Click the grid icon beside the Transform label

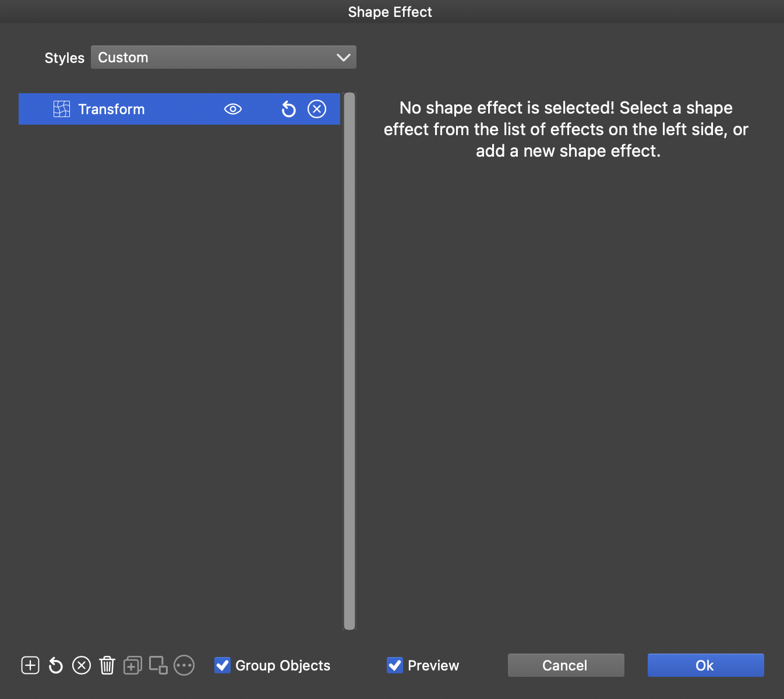pos(62,109)
